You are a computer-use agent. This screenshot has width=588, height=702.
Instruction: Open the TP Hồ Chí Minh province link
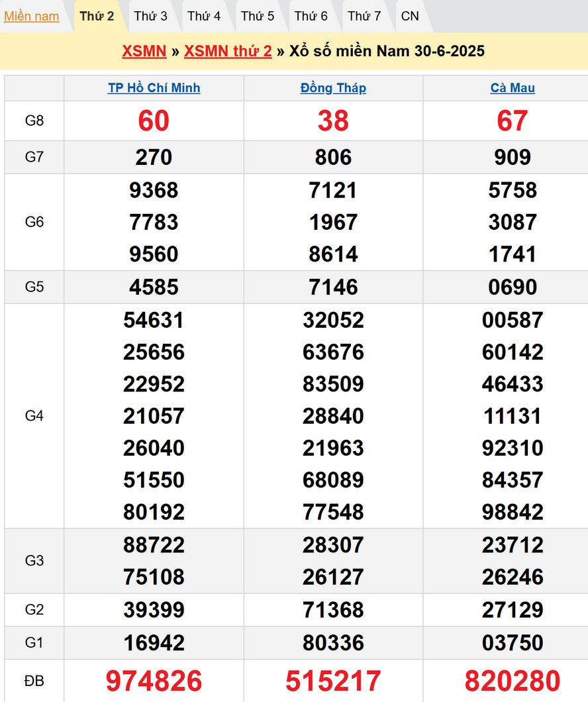(154, 88)
